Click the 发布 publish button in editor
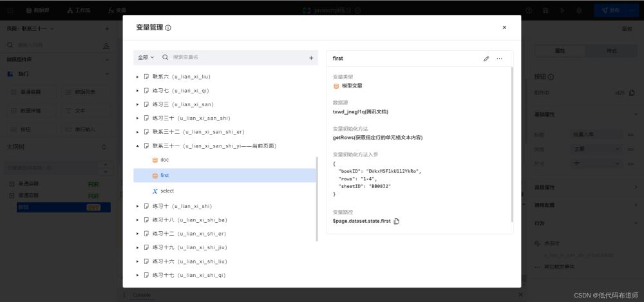Screen dimensions: 644x302 tap(611, 10)
